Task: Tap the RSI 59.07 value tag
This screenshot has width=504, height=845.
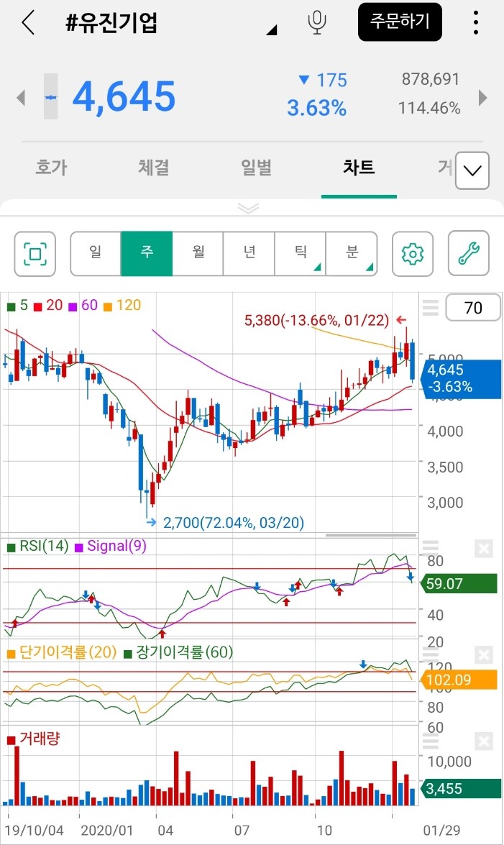Action: coord(459,584)
